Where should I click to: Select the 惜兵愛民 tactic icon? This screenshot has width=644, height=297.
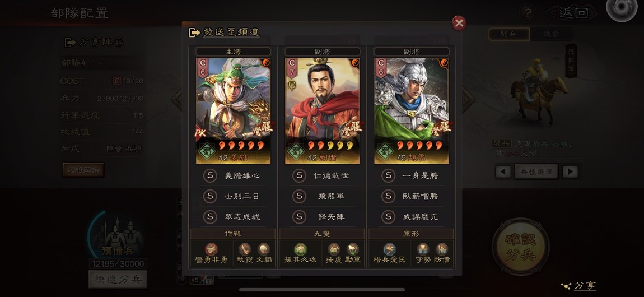(389, 249)
